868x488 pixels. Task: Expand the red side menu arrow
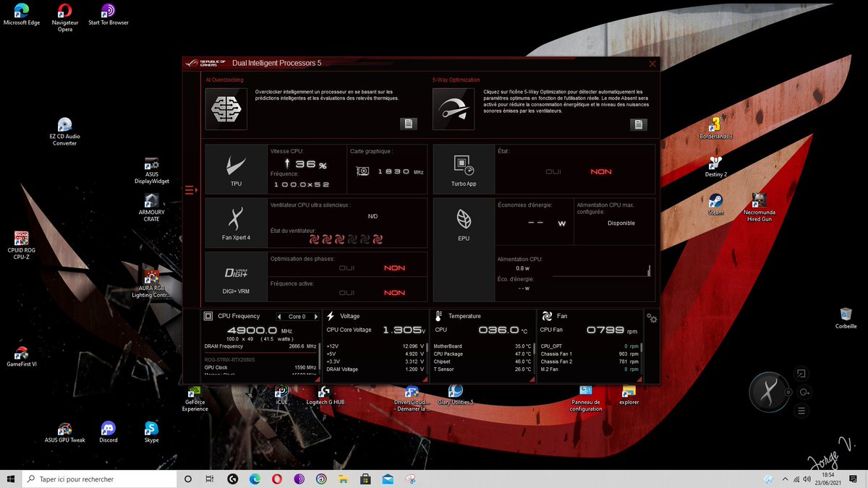pyautogui.click(x=191, y=190)
